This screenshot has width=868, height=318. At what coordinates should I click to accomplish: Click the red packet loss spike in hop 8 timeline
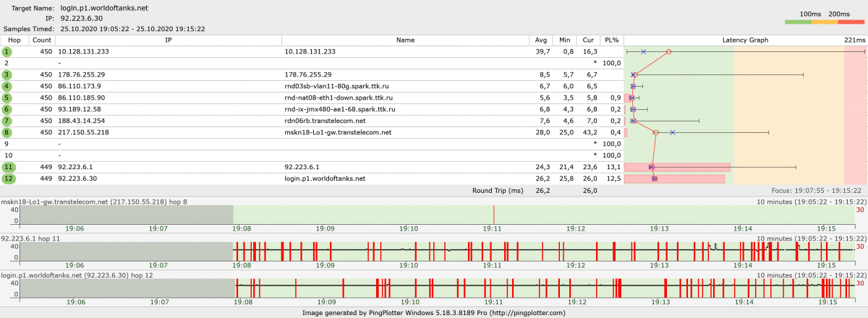[x=493, y=215]
